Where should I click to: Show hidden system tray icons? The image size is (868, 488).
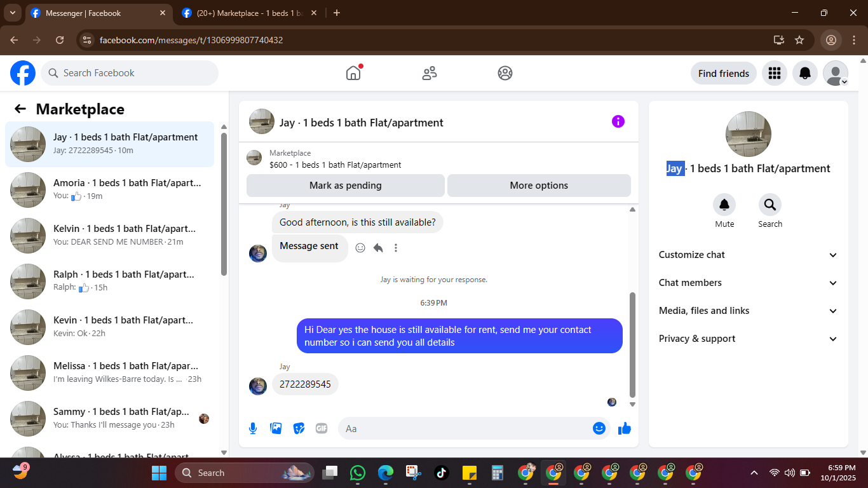754,473
